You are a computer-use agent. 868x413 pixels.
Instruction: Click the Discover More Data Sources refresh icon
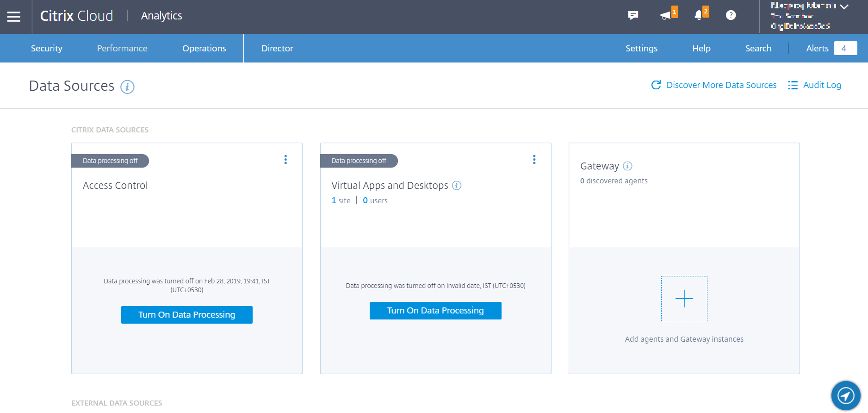coord(656,85)
